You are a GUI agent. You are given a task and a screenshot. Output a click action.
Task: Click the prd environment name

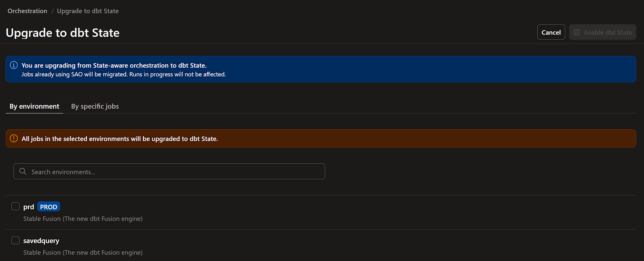pyautogui.click(x=29, y=207)
